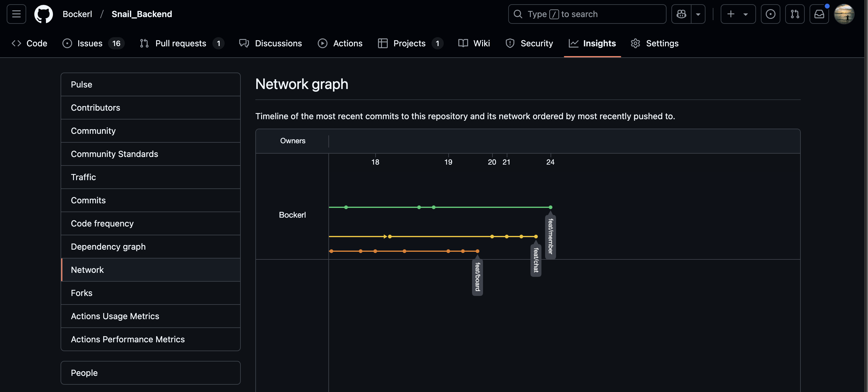Click the user profile avatar
The width and height of the screenshot is (868, 392).
pos(844,14)
